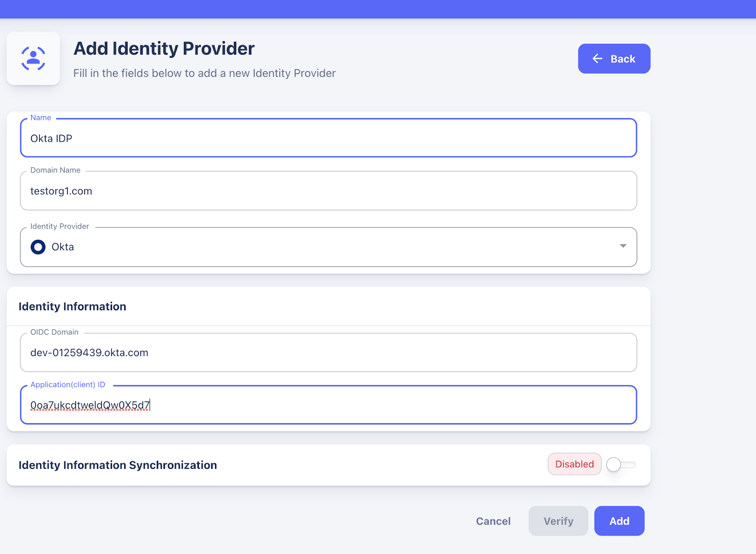Viewport: 756px width, 554px height.
Task: Click Cancel to discard changes
Action: [493, 521]
